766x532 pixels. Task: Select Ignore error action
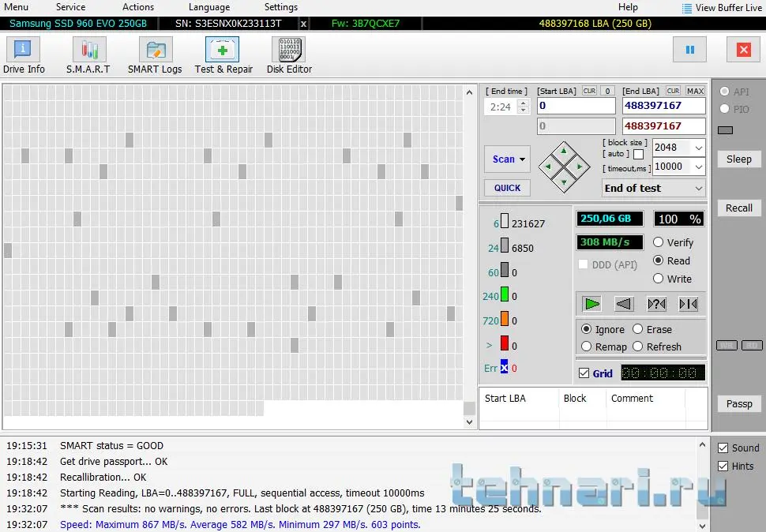click(603, 329)
